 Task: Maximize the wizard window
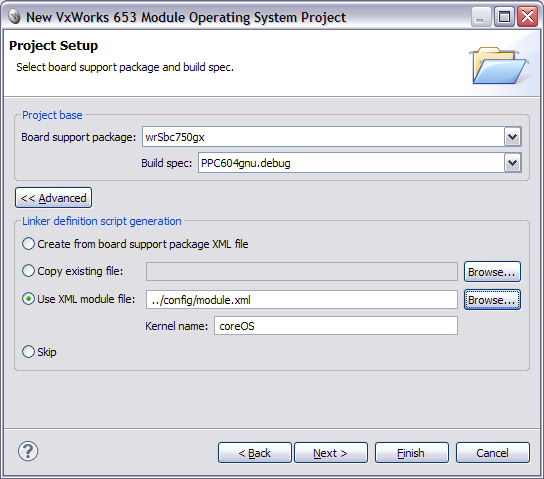(504, 16)
